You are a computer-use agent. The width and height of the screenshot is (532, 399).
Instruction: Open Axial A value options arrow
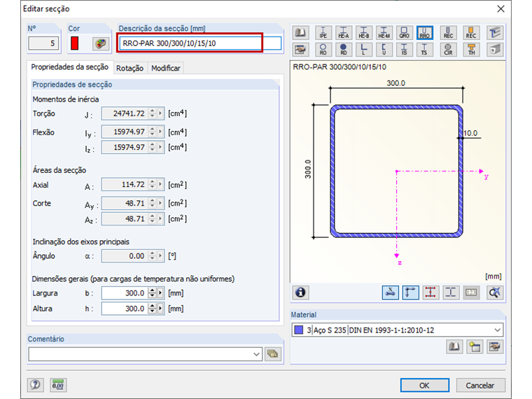[x=160, y=185]
